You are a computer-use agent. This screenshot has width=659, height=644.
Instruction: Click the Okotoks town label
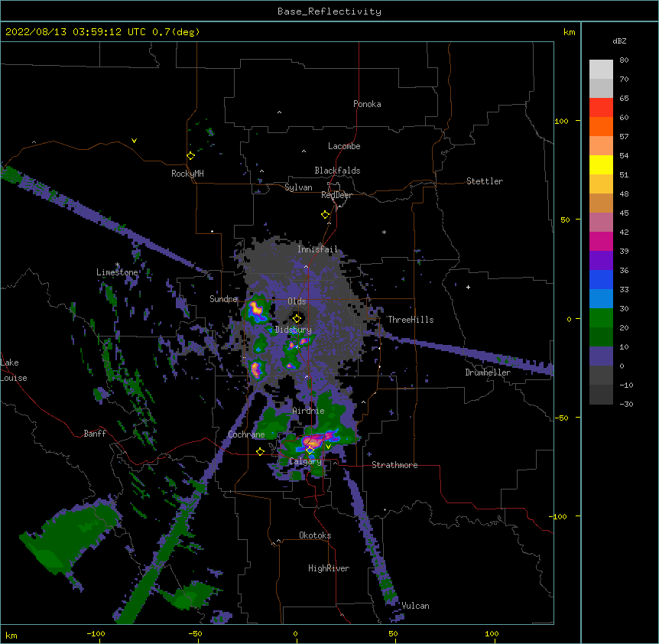click(315, 535)
